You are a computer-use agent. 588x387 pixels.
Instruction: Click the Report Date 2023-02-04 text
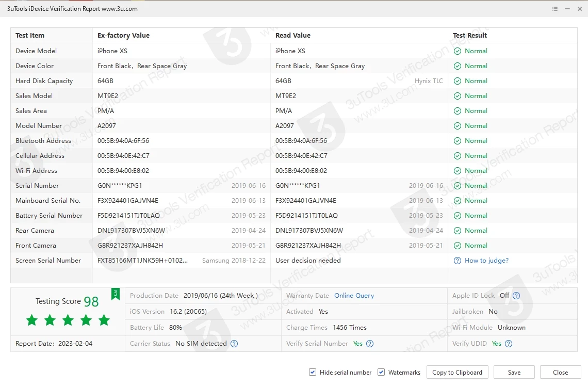coord(54,344)
